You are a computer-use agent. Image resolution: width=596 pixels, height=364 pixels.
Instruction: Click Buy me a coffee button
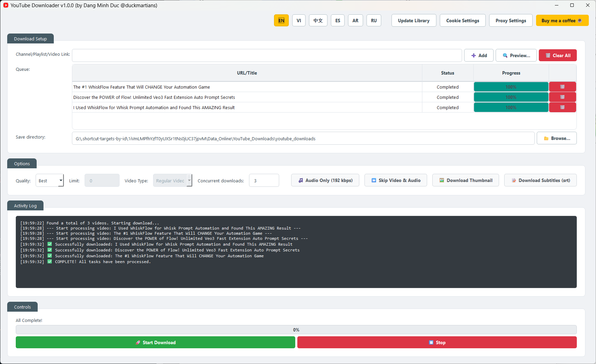(562, 21)
